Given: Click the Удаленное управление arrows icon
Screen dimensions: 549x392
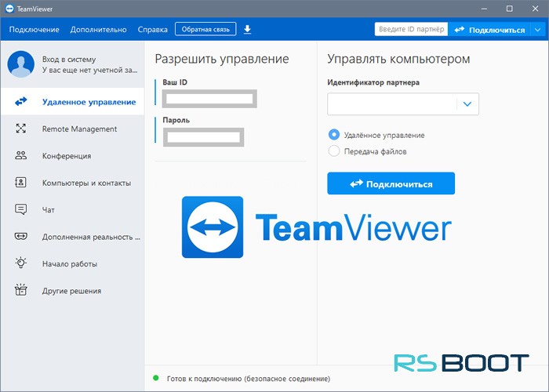Looking at the screenshot, I should click(21, 101).
